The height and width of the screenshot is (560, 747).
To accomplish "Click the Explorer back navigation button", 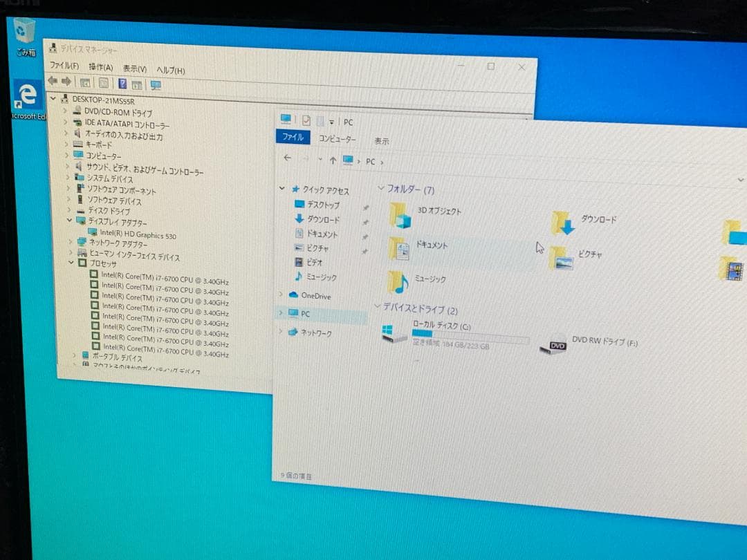I will 288,158.
